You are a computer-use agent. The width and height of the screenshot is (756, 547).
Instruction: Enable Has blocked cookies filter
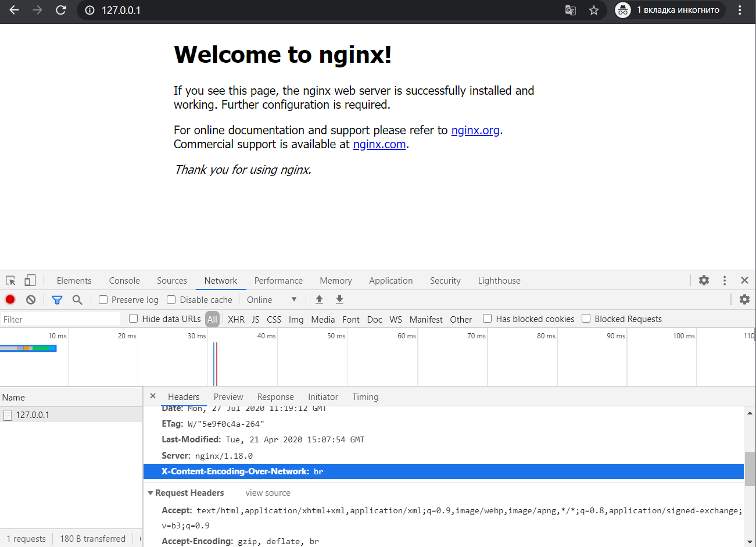(x=488, y=318)
